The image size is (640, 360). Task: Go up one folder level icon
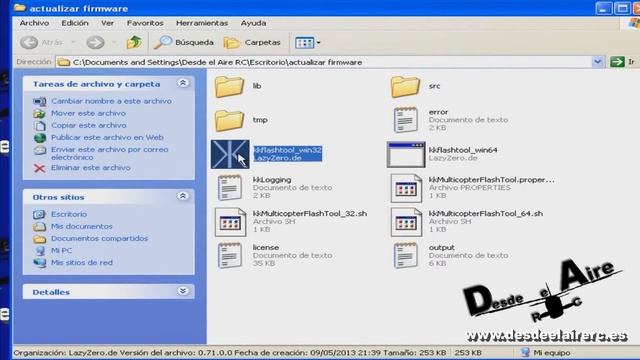pos(134,42)
